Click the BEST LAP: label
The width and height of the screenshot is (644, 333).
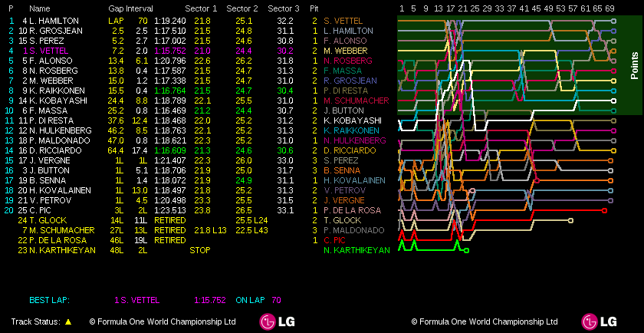point(49,300)
